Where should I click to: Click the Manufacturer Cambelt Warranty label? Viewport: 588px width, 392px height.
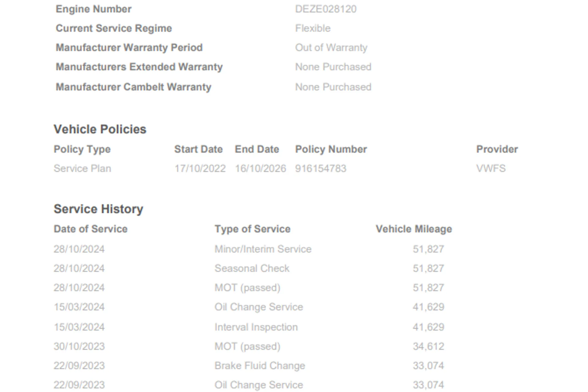tap(133, 87)
